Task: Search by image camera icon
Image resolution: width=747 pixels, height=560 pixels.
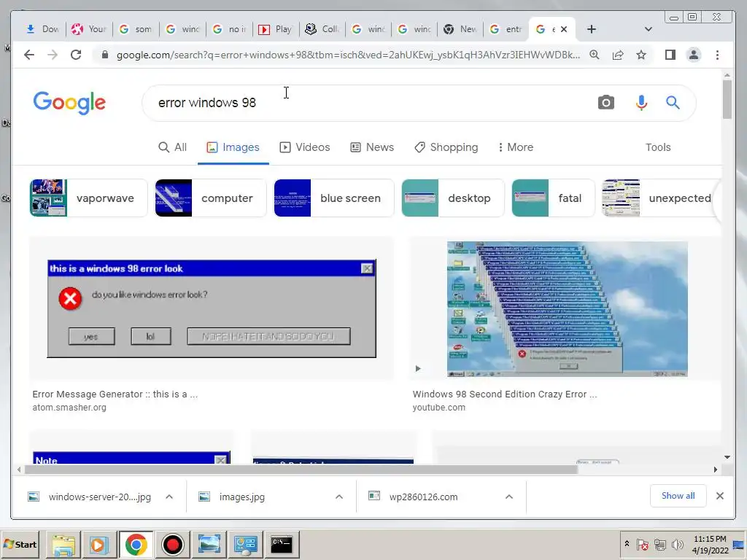Action: click(x=606, y=102)
